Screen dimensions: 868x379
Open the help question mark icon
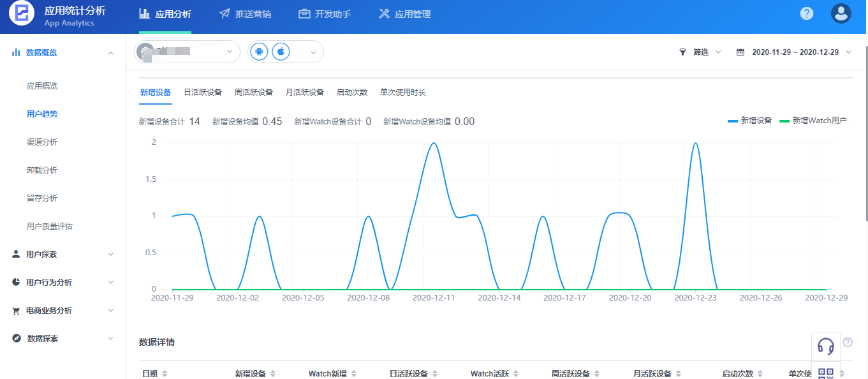807,13
